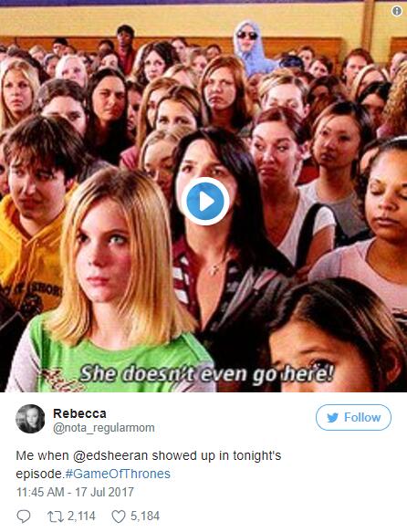The image size is (407, 532).
Task: Click the hooded person wearing sunglasses in GIF
Action: point(250,47)
